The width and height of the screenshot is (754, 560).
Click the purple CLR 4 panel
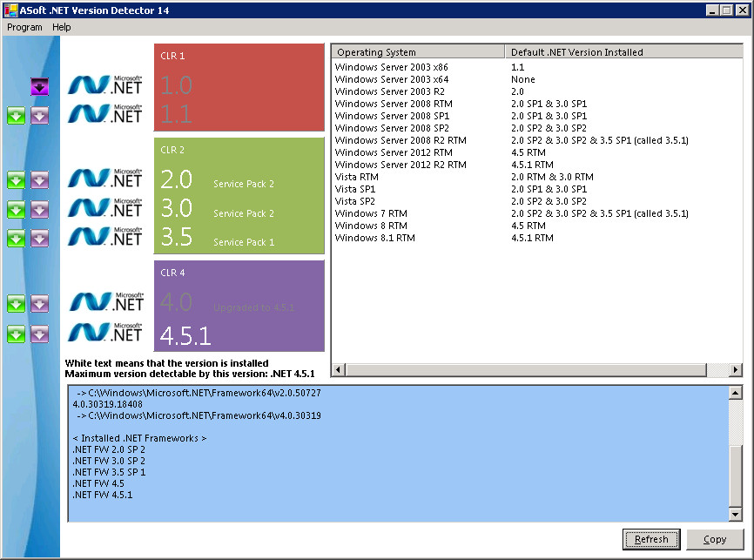point(239,305)
